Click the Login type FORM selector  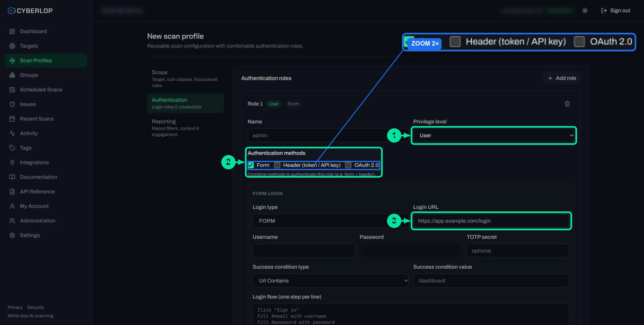tap(330, 221)
